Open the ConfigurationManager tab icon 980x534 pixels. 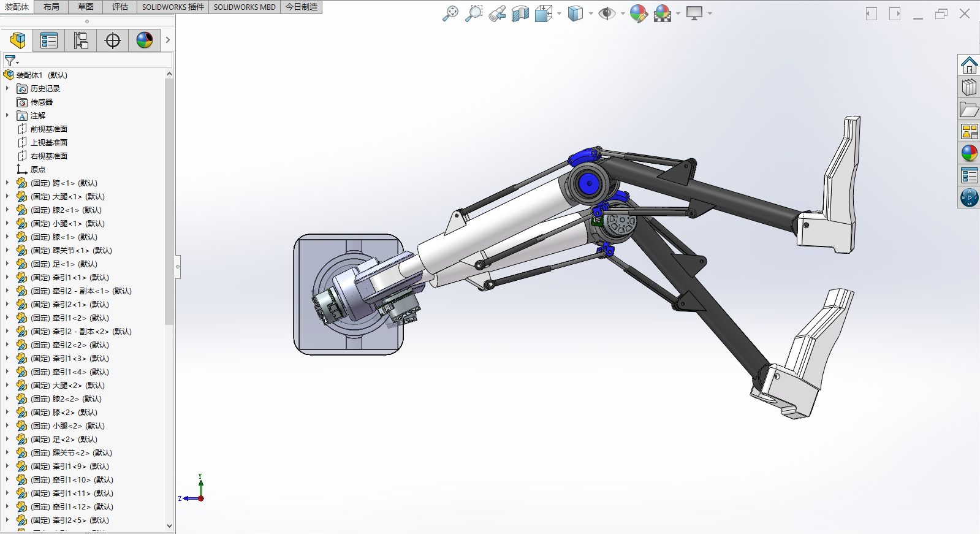[81, 40]
